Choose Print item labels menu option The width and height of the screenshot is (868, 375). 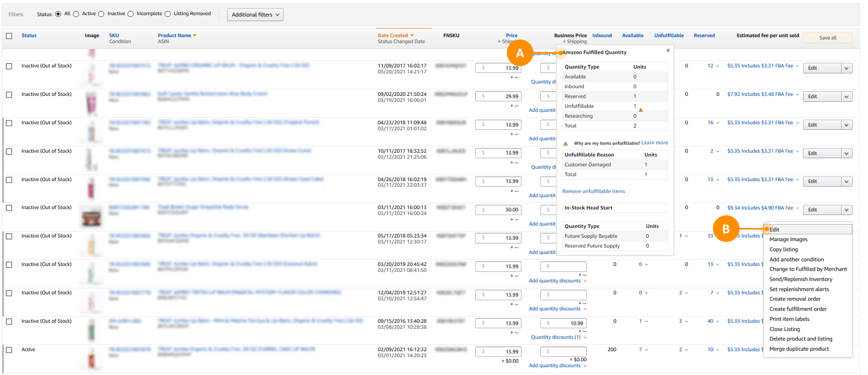tap(789, 319)
